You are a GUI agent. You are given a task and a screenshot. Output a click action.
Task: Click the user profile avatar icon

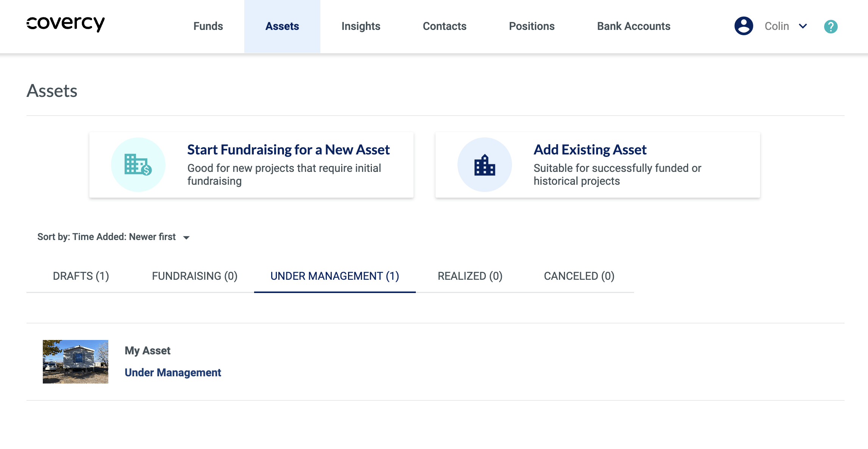pos(743,26)
